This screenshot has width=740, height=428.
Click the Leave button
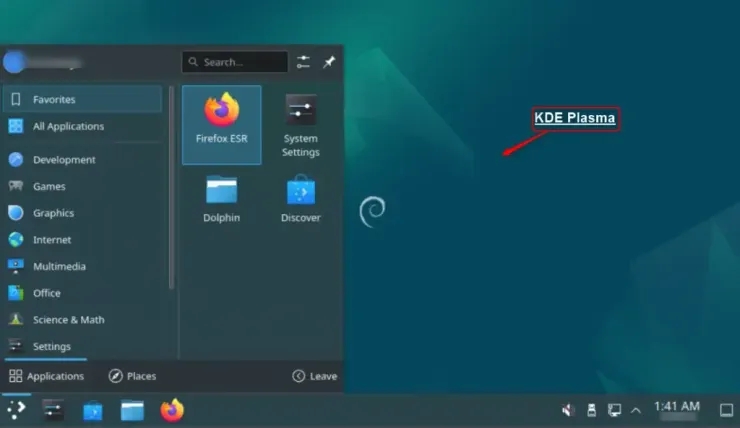315,376
